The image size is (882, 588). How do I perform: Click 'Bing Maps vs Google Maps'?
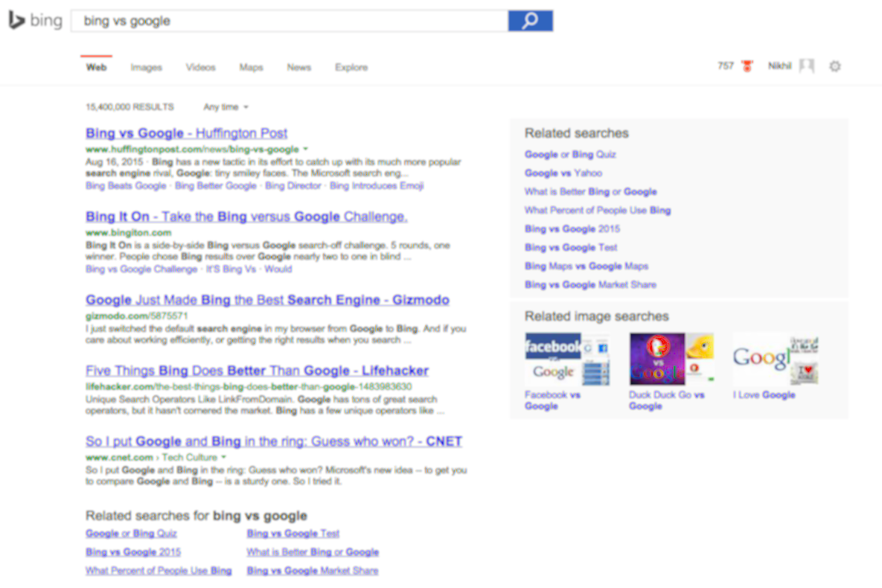(586, 266)
